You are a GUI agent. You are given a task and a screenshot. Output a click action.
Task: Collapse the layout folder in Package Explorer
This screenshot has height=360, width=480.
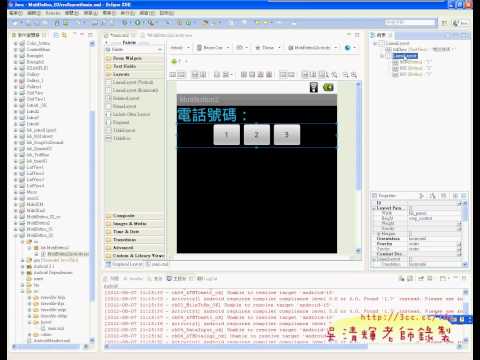pos(29,322)
